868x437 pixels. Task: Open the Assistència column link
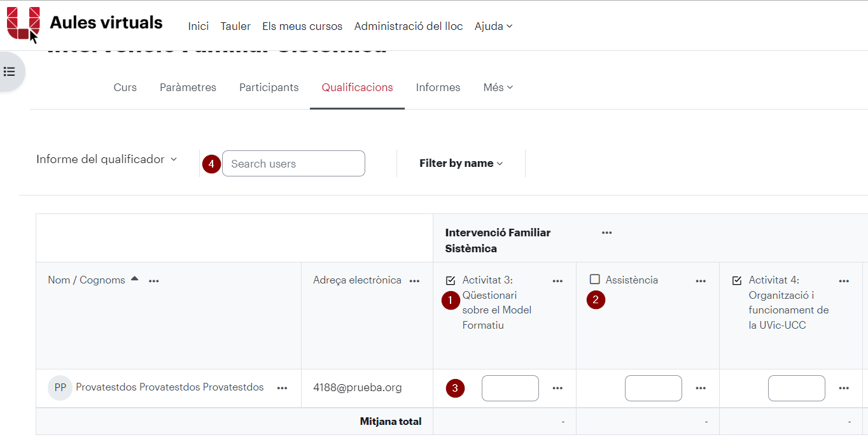coord(632,280)
